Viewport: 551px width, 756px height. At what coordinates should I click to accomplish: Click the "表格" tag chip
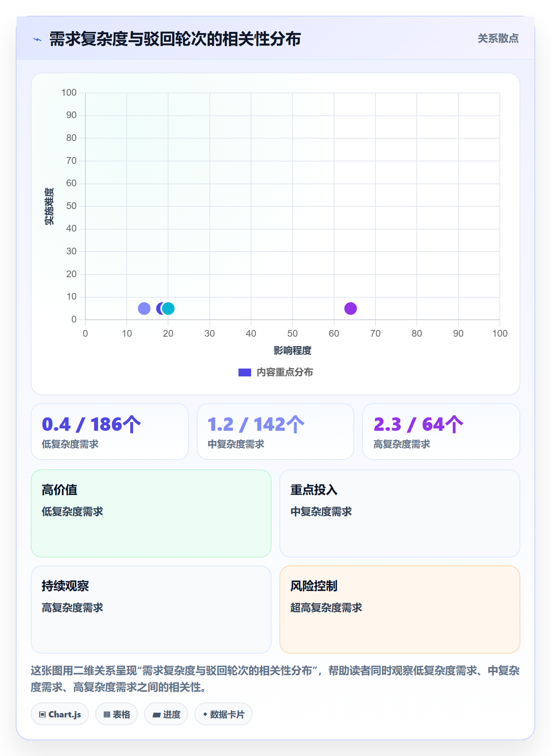(x=116, y=714)
